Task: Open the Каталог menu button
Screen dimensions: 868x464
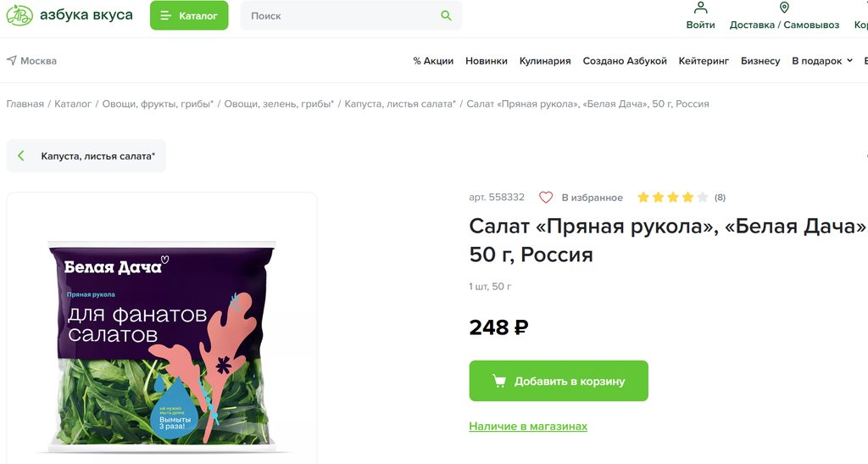Action: (189, 15)
